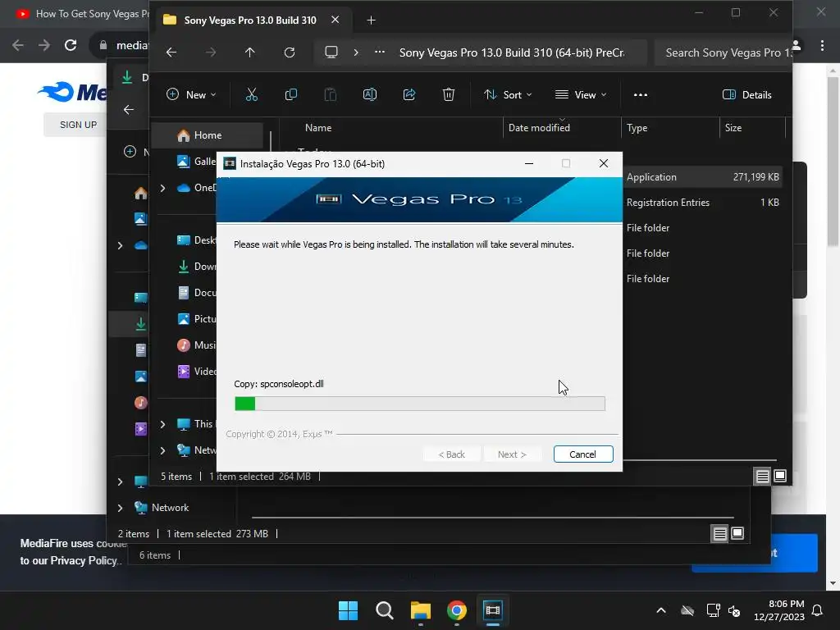Click the This PC monitor icon in address bar

pos(331,52)
